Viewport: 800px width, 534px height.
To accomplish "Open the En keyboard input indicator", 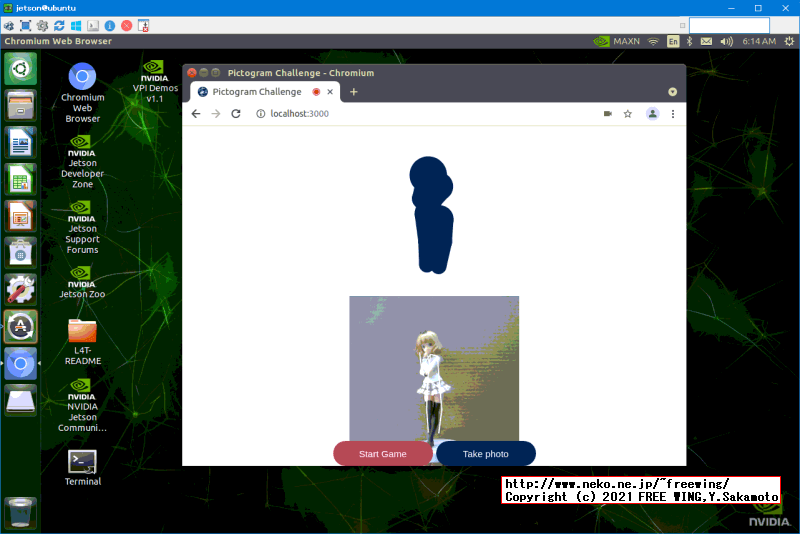I will point(673,41).
